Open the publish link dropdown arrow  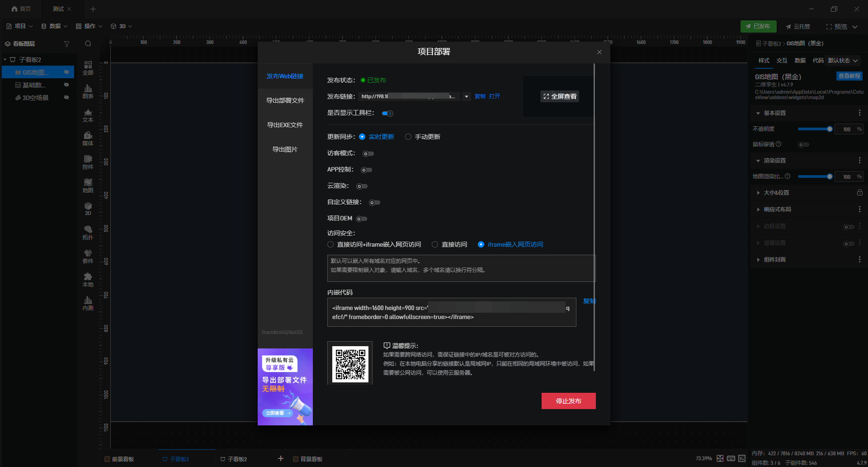[467, 96]
